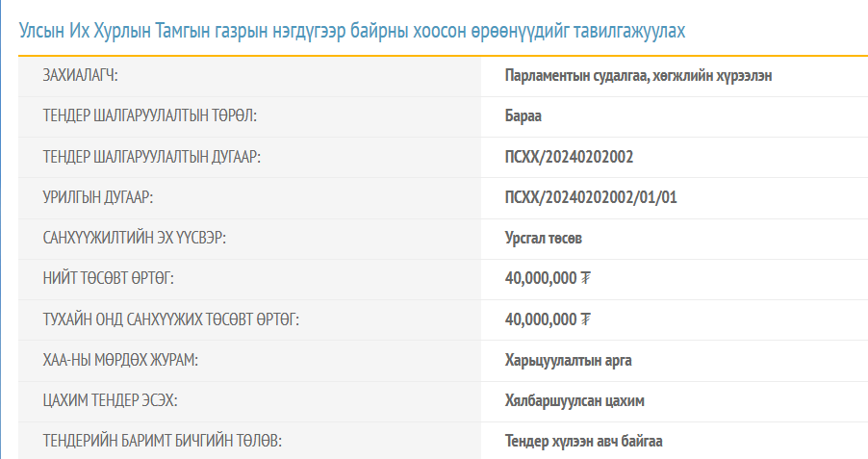This screenshot has height=459, width=868.
Task: Click ТУХАЙН ОНД САНХҮҮЖИХ ТӨСӨВТ ӨРТӨГ label
Action: [171, 319]
